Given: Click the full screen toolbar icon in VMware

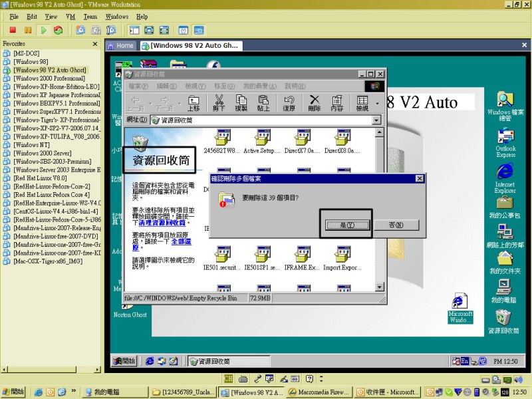Looking at the screenshot, I should click(149, 30).
